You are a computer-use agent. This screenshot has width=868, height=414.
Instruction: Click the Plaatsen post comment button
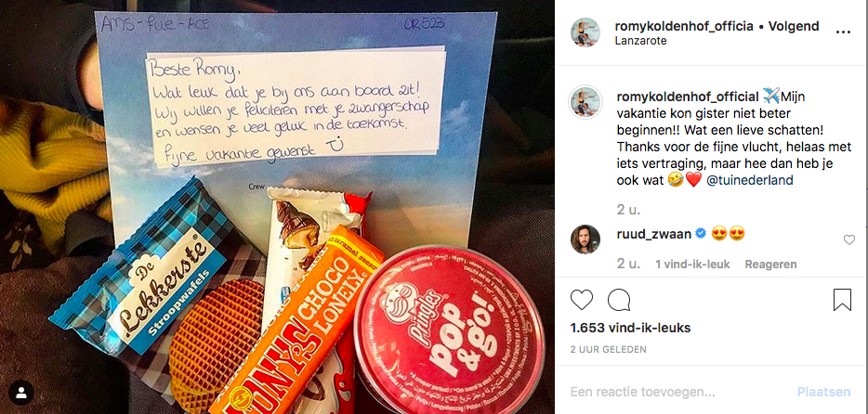click(823, 392)
